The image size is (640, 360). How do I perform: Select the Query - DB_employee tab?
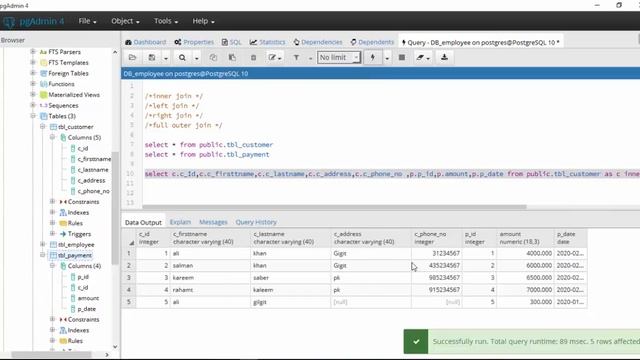480,42
